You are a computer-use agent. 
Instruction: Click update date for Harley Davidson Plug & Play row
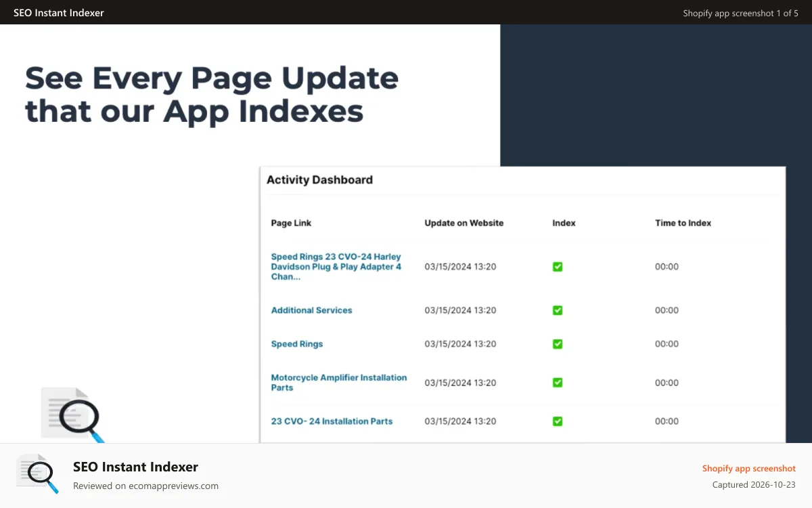click(x=460, y=267)
